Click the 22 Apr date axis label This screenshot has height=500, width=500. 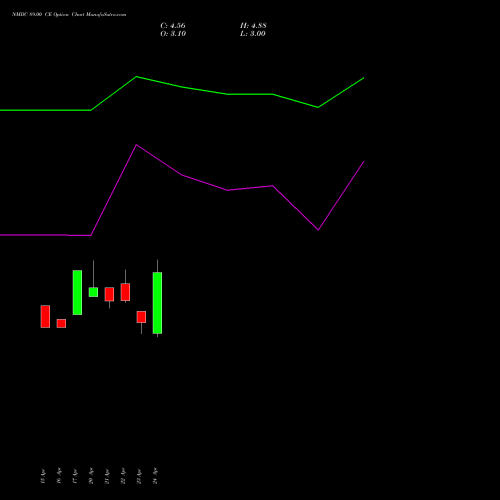(123, 476)
